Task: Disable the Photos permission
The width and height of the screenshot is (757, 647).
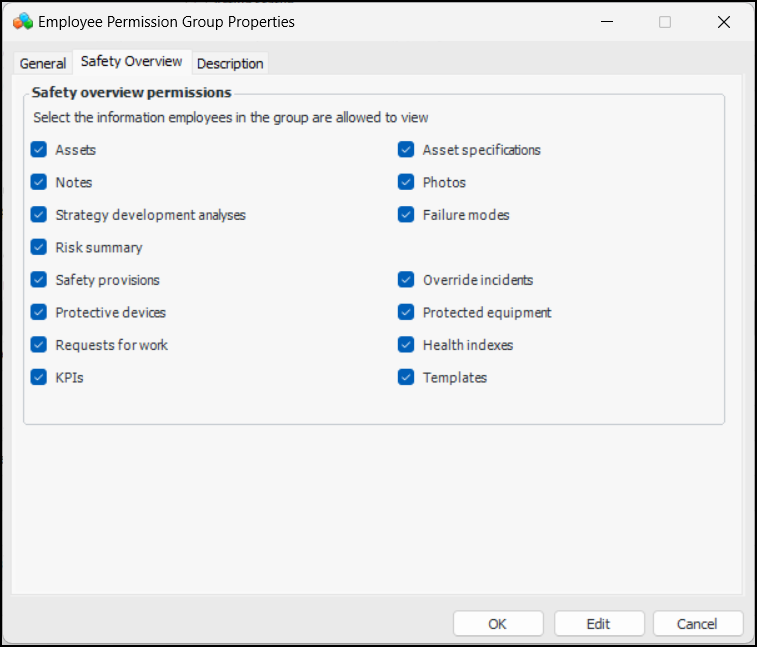Action: (406, 182)
